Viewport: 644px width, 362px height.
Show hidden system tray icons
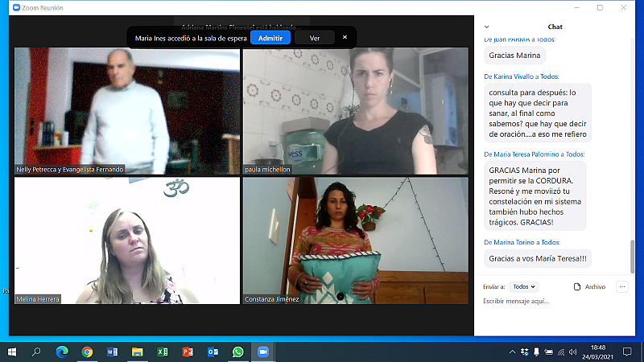tap(513, 352)
